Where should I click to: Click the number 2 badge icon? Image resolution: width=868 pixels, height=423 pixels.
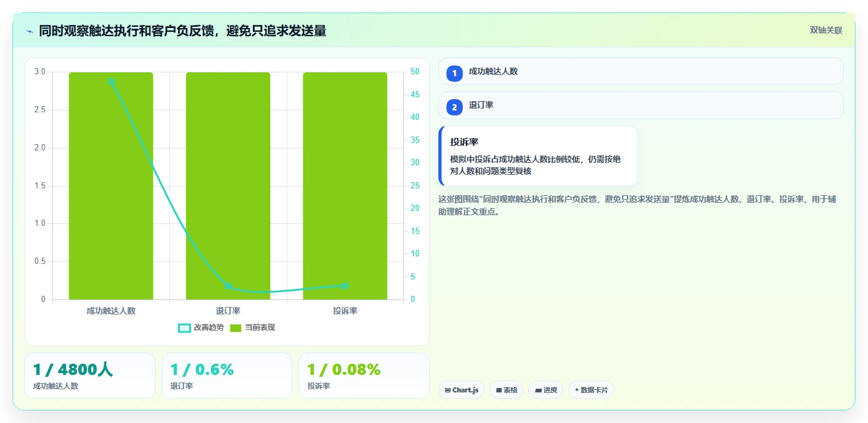click(455, 107)
